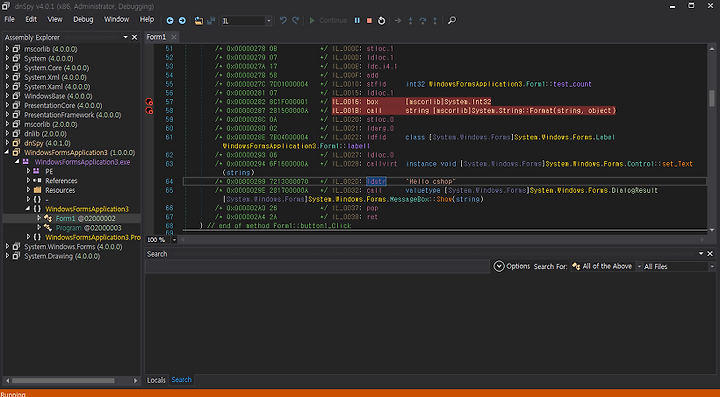
Task: Click inside the Search text box
Action: point(317,267)
